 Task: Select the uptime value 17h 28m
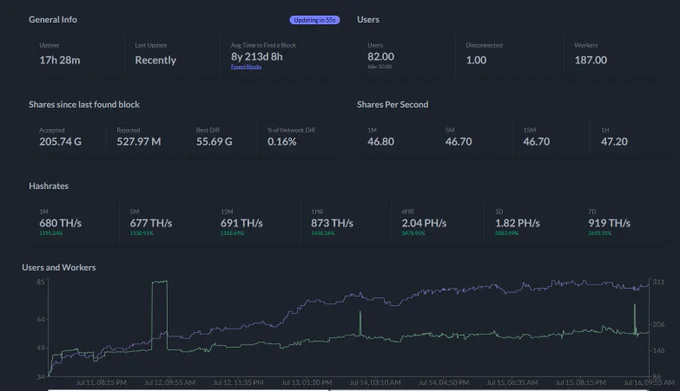[60, 60]
